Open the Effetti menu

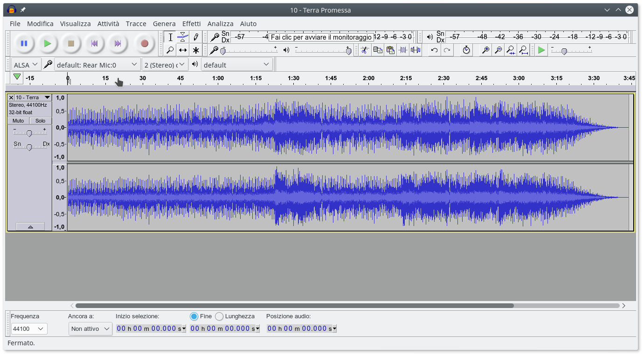192,24
